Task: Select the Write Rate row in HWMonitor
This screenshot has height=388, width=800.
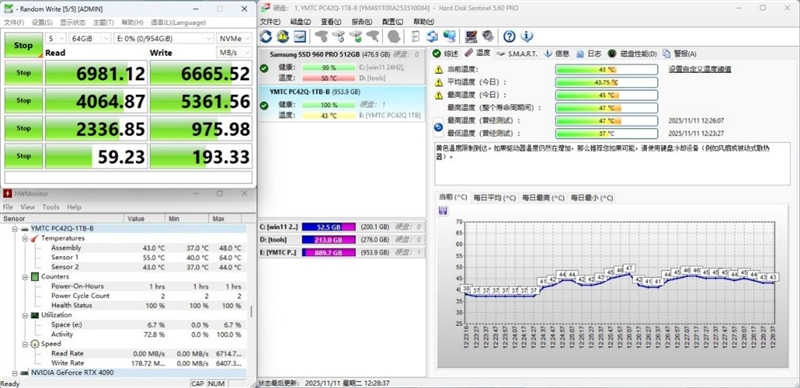Action: [x=123, y=363]
